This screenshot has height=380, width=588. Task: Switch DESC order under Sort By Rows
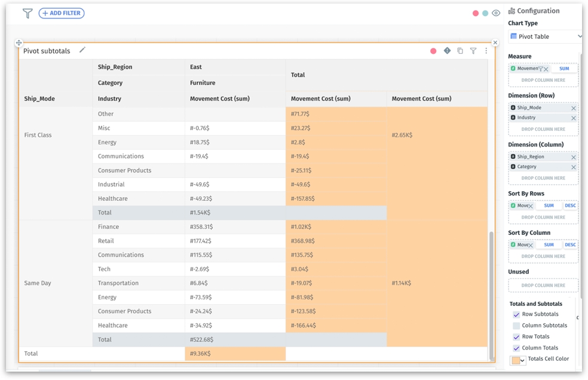click(x=570, y=206)
